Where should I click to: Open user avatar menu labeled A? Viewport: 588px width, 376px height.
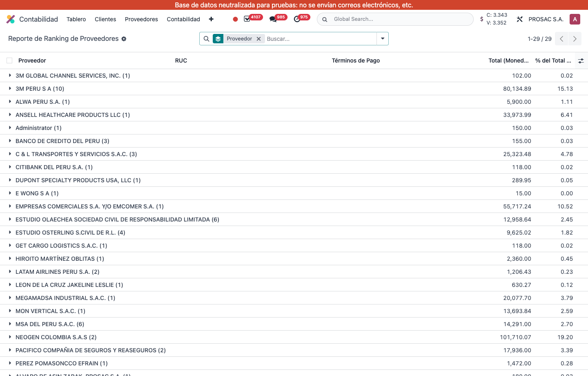(575, 19)
